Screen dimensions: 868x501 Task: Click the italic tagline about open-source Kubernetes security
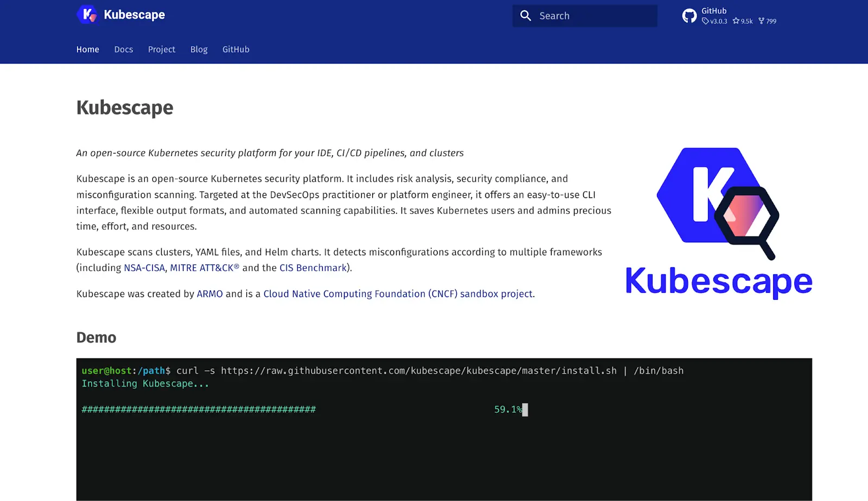click(270, 153)
